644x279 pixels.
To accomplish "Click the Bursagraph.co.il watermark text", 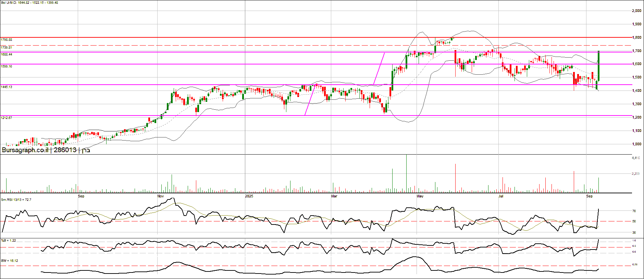I will point(25,150).
